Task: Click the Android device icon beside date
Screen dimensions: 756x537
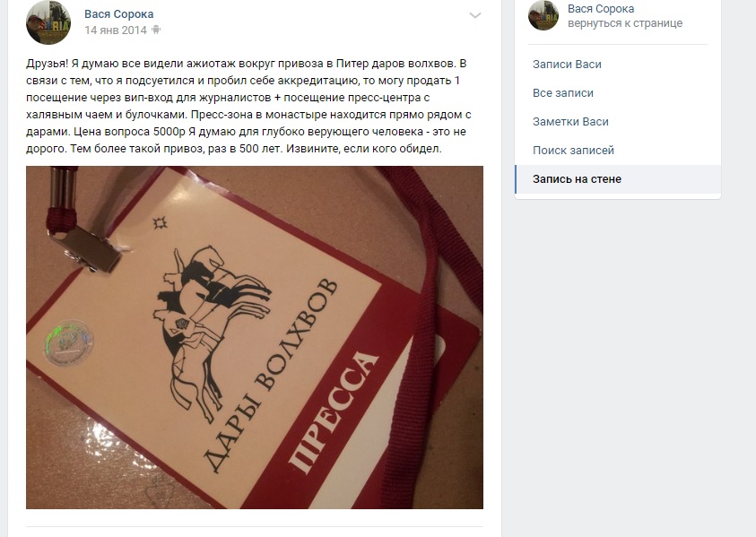Action: coord(156,30)
